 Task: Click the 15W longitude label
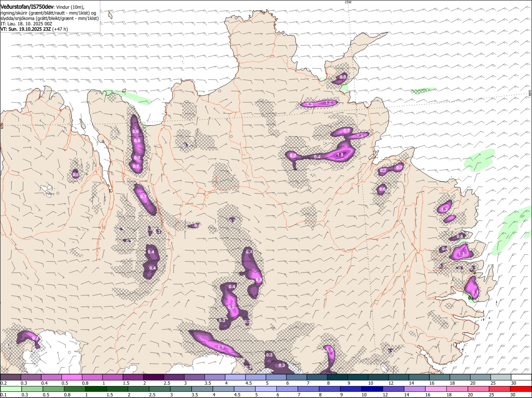348,2
